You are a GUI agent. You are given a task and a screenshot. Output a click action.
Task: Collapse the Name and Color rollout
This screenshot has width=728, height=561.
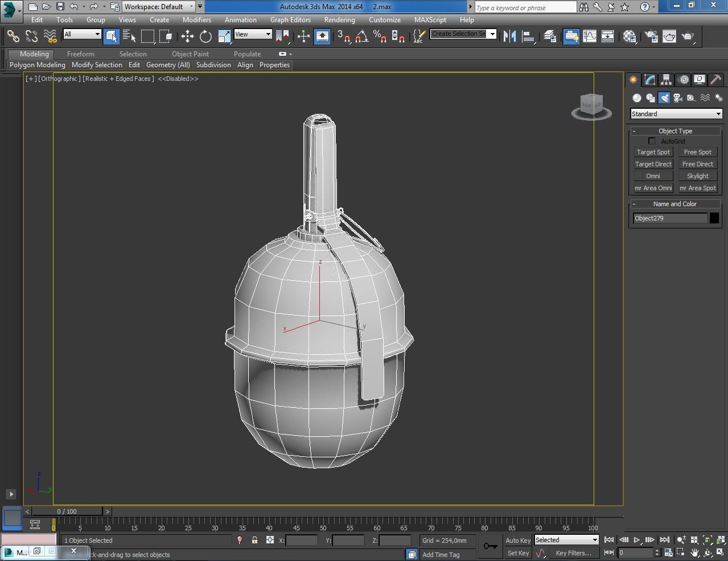tap(675, 204)
